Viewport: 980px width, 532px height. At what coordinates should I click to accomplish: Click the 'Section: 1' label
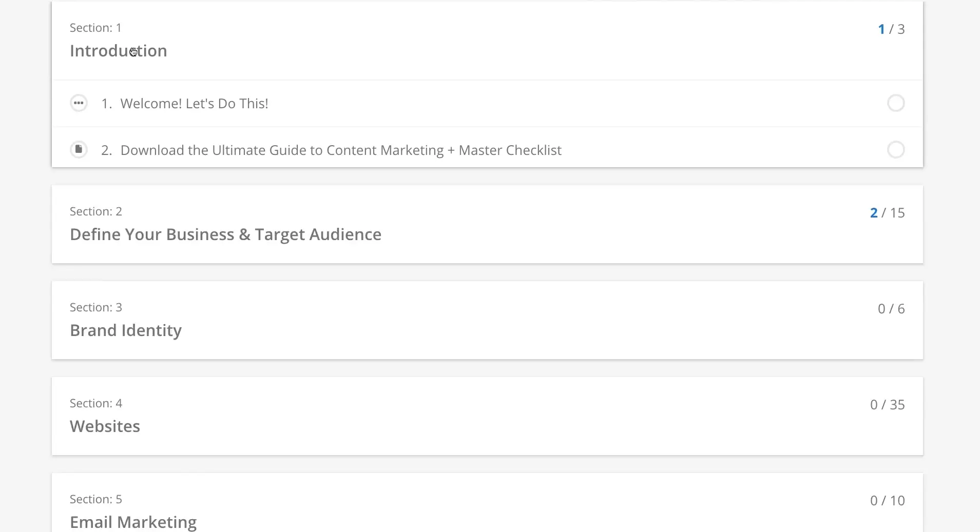tap(95, 28)
